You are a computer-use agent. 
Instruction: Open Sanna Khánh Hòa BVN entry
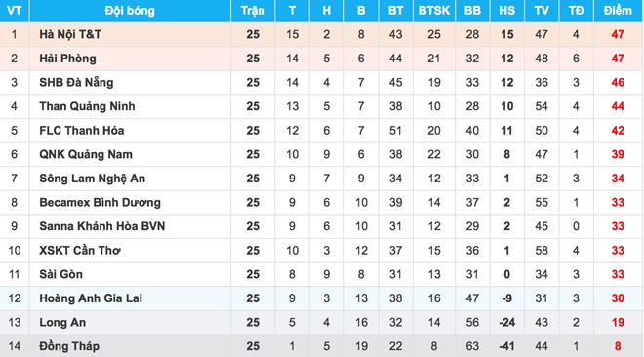(x=102, y=226)
